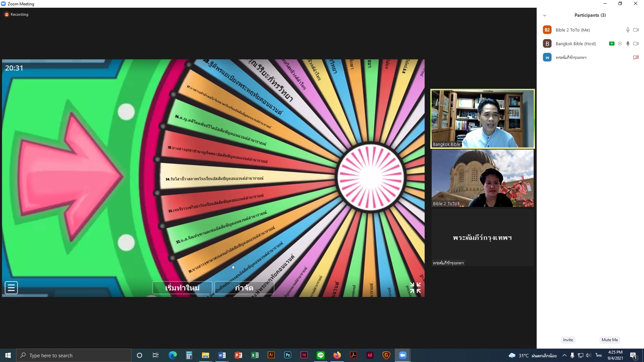Select พระคัมภีร์กรุงเทพฯ participant row

590,57
